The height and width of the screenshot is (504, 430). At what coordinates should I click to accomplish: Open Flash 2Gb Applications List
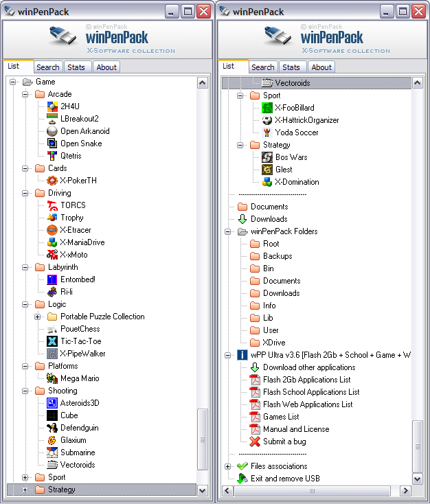[x=306, y=380]
